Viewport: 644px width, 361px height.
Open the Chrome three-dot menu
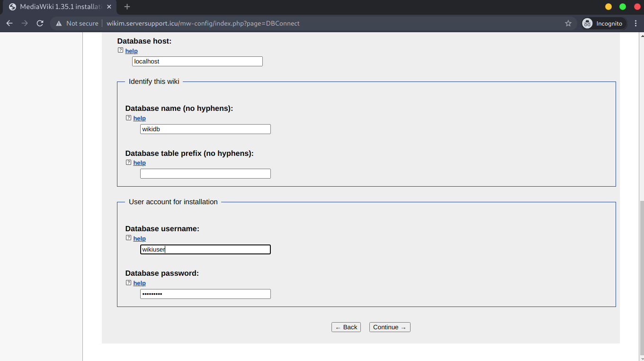click(x=635, y=23)
